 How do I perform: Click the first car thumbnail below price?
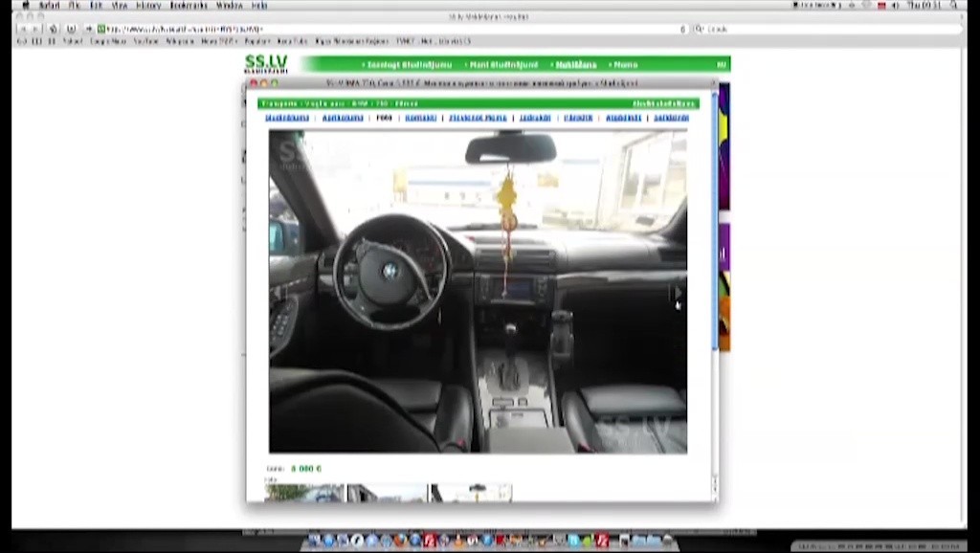tap(304, 493)
